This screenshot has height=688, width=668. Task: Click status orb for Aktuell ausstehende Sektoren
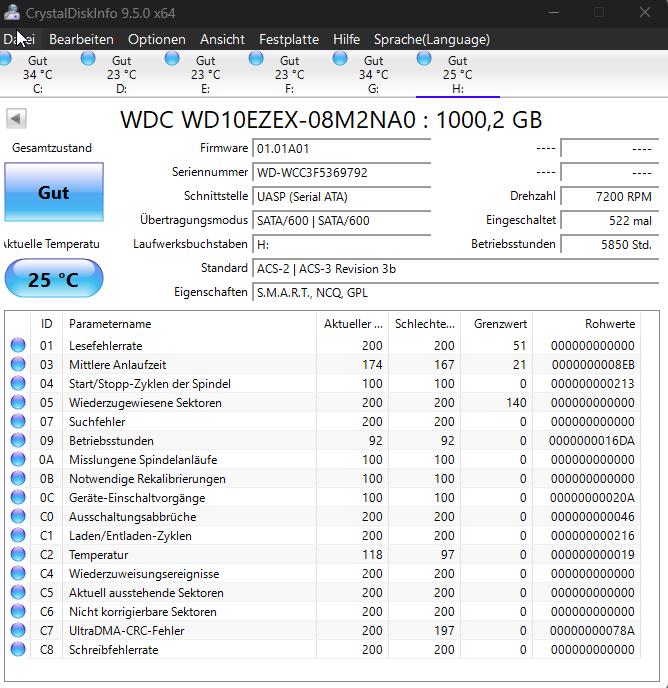[18, 592]
